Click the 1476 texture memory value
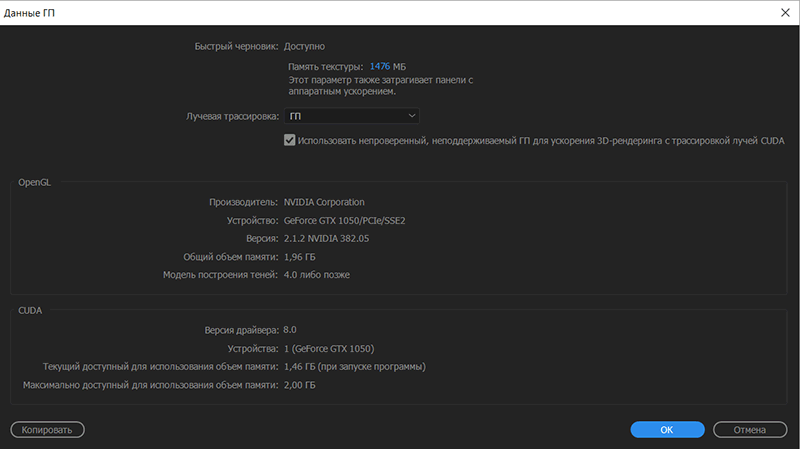 [x=380, y=66]
